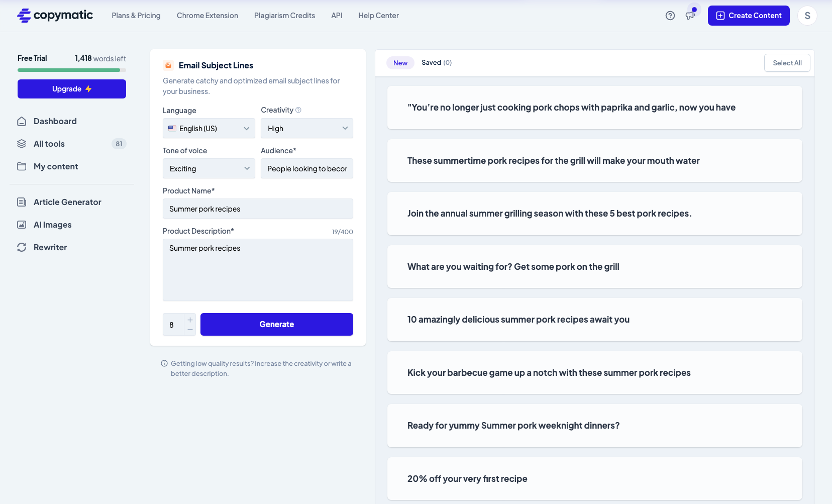Click the Dashboard home icon

[22, 121]
